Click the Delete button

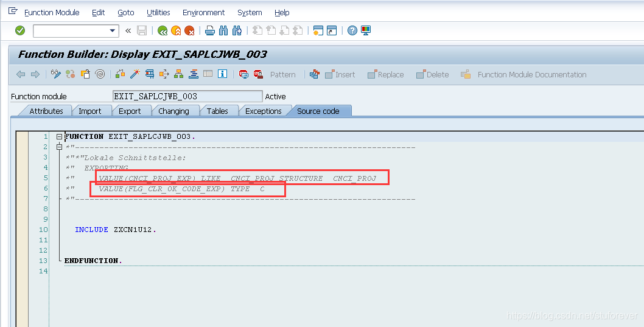(433, 74)
